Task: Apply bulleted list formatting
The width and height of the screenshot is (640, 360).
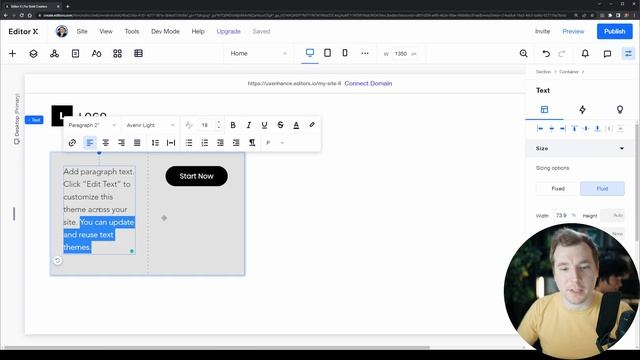Action: [189, 142]
